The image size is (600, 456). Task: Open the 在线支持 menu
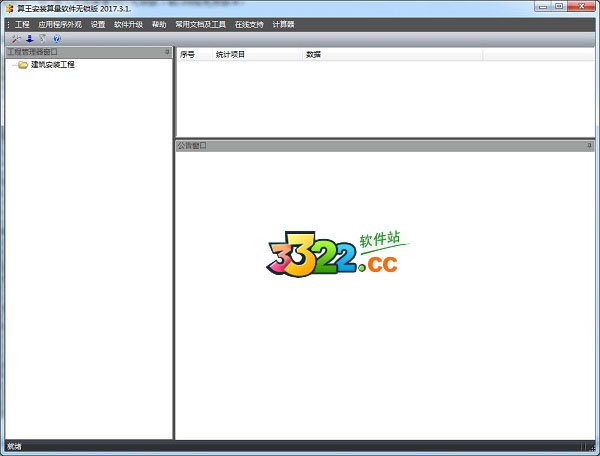[x=249, y=24]
